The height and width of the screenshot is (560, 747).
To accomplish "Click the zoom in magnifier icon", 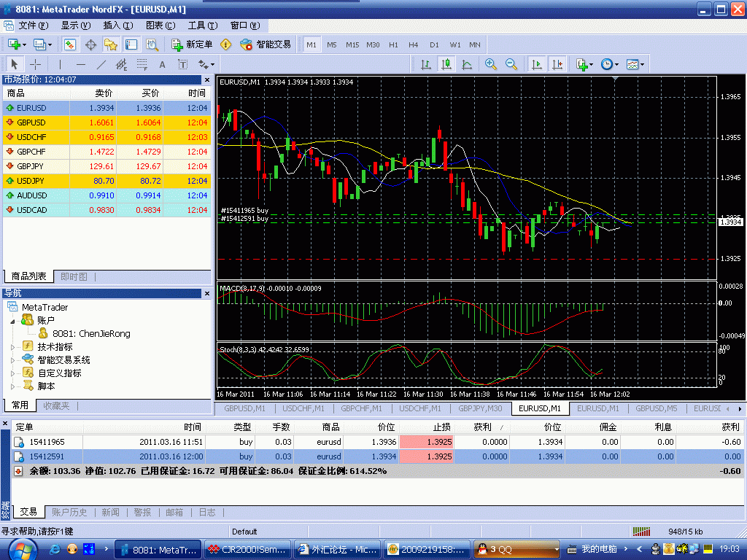I will pyautogui.click(x=491, y=64).
